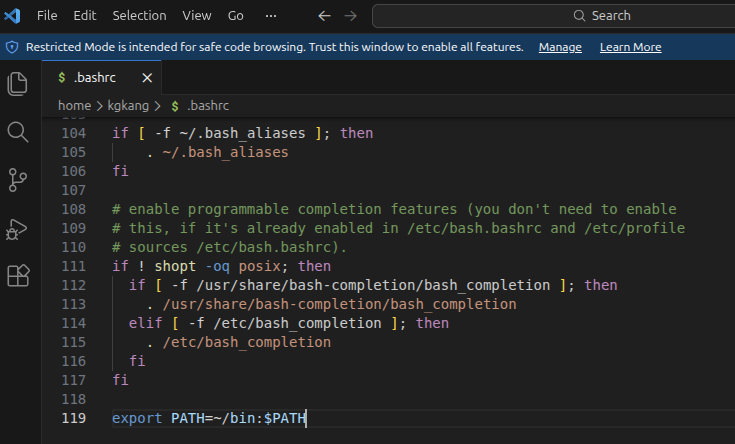
Task: Open the Run and Debug view
Action: pyautogui.click(x=17, y=229)
